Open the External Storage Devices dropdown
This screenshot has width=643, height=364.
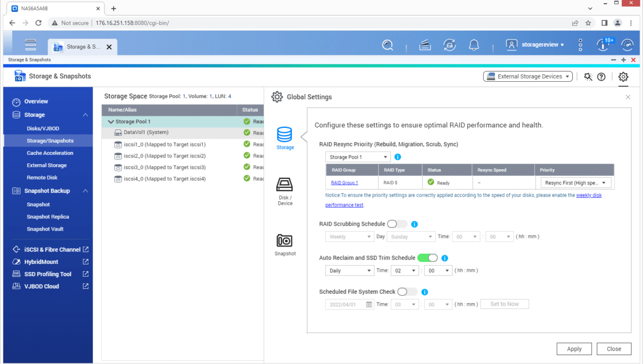[528, 76]
